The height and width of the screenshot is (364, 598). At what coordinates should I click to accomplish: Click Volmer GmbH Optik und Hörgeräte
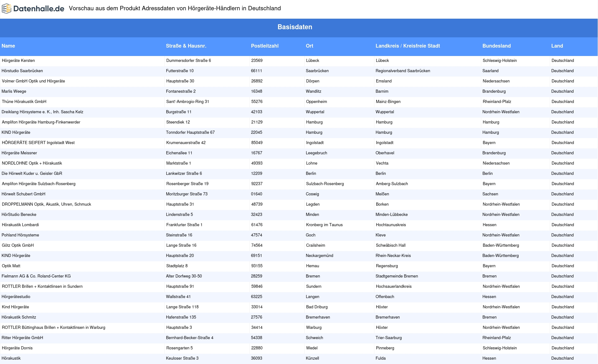[x=33, y=81]
